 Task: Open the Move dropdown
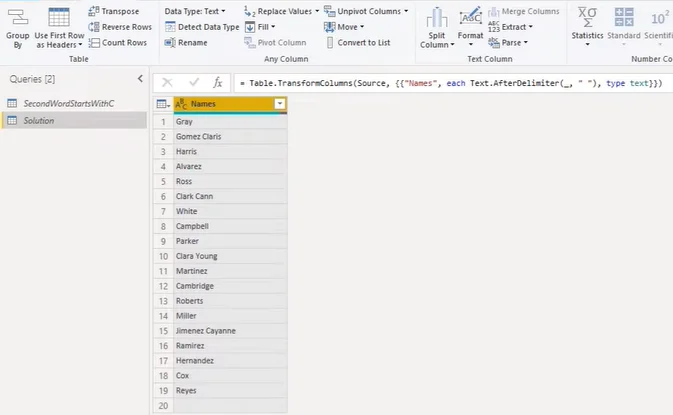[344, 27]
